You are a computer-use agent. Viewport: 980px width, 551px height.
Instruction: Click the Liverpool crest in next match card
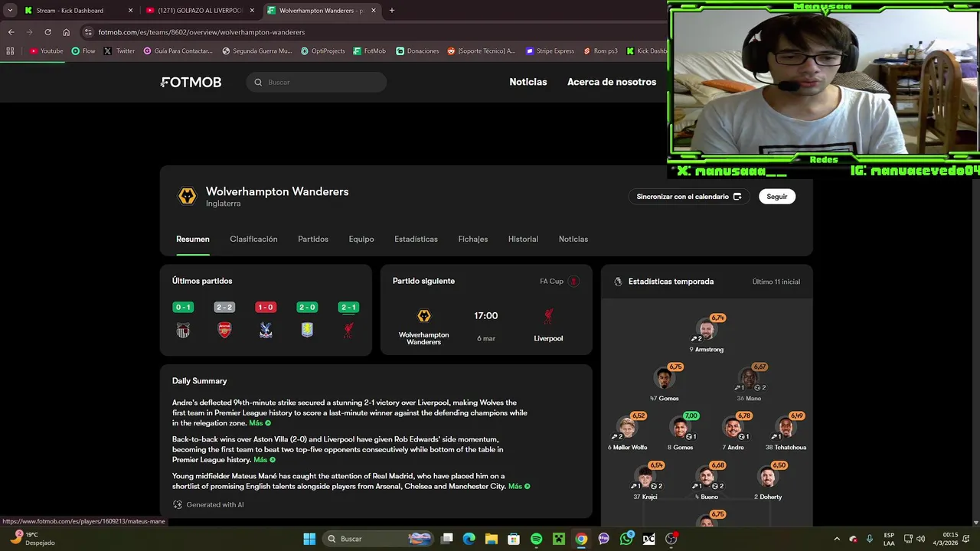pyautogui.click(x=548, y=316)
